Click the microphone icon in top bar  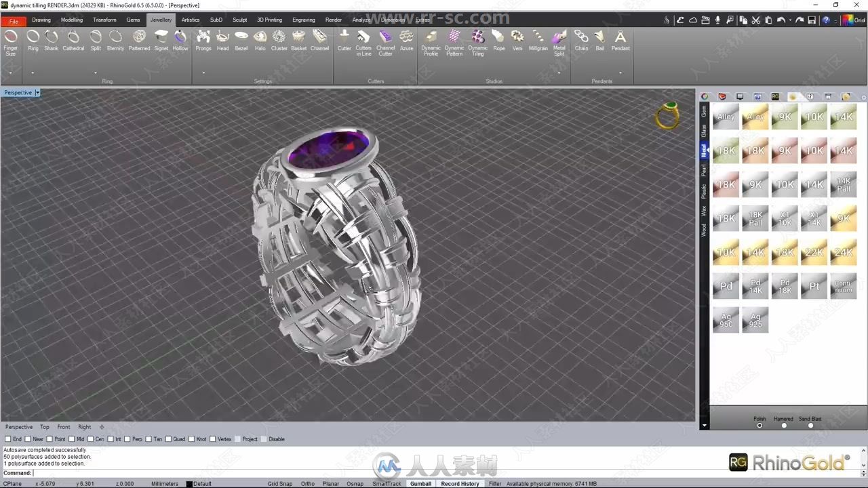point(718,20)
